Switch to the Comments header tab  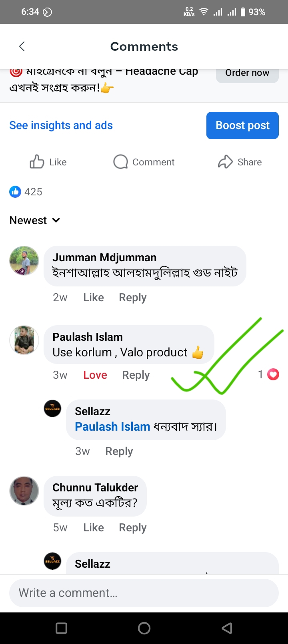pos(144,46)
